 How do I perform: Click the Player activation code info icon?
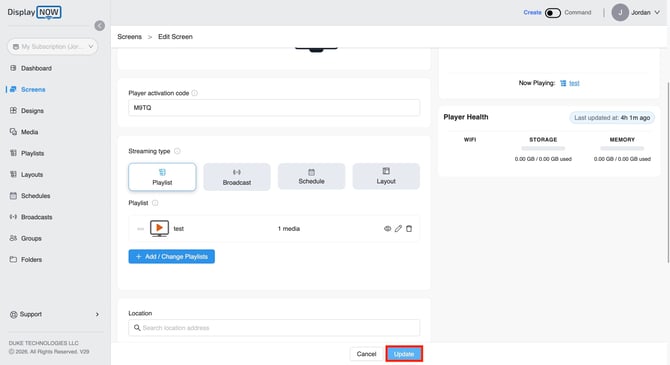(194, 93)
